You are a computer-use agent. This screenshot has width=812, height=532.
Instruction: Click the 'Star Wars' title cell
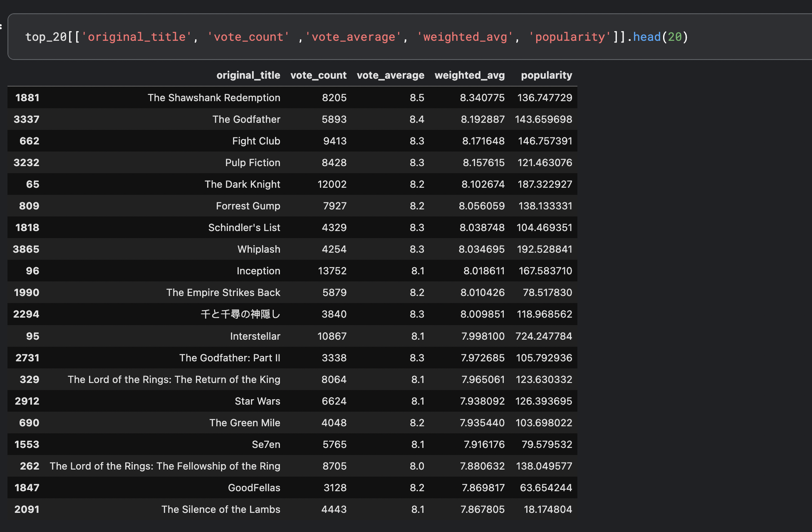point(257,401)
